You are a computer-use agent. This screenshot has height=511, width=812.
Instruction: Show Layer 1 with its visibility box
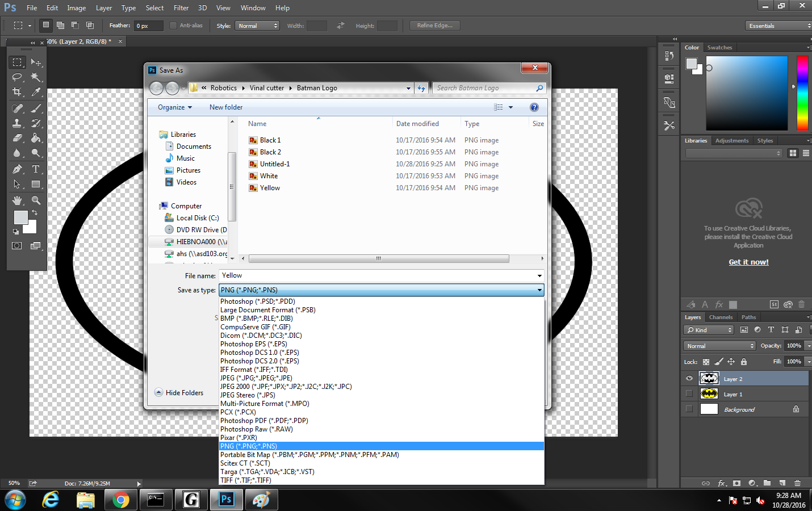pyautogui.click(x=689, y=393)
